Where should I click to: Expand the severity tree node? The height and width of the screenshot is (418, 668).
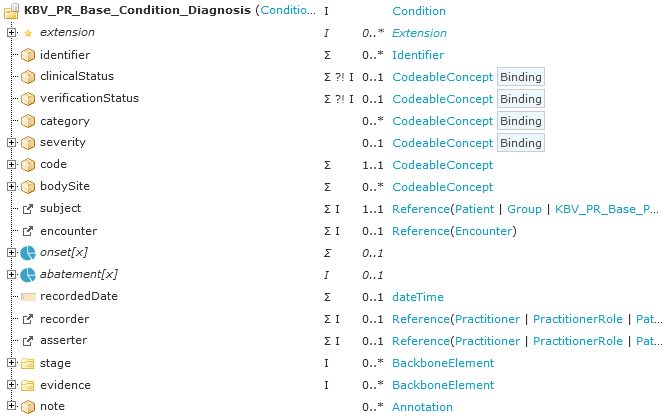point(12,142)
